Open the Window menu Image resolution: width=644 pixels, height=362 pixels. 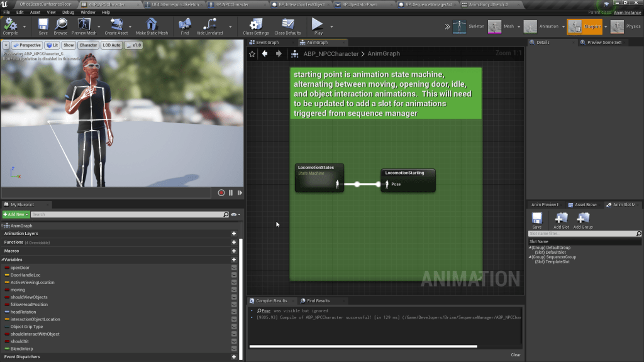coord(88,12)
